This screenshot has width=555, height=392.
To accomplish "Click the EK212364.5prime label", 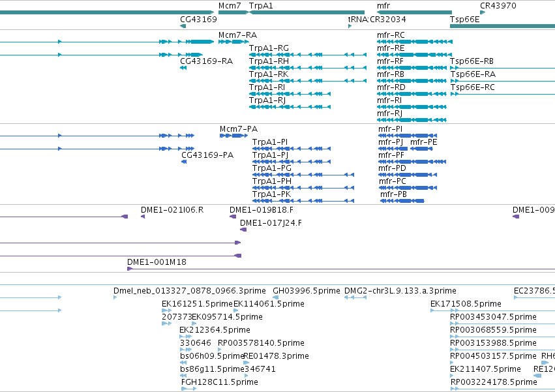I will (x=215, y=330).
